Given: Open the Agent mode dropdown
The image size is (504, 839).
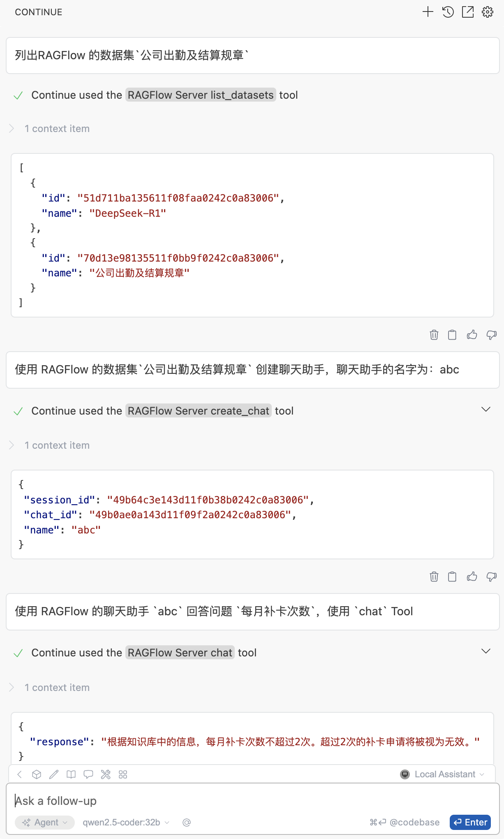Looking at the screenshot, I should pyautogui.click(x=45, y=822).
